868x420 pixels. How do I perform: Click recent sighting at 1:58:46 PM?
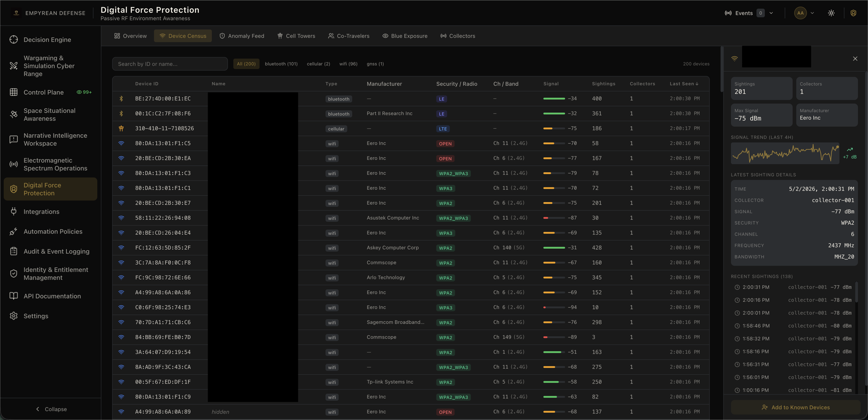click(x=793, y=326)
